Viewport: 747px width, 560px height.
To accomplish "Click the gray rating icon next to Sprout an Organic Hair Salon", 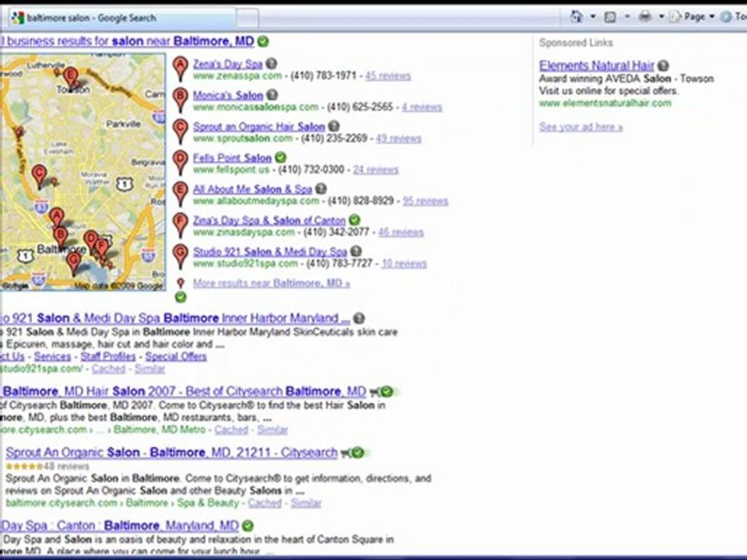I will click(334, 126).
